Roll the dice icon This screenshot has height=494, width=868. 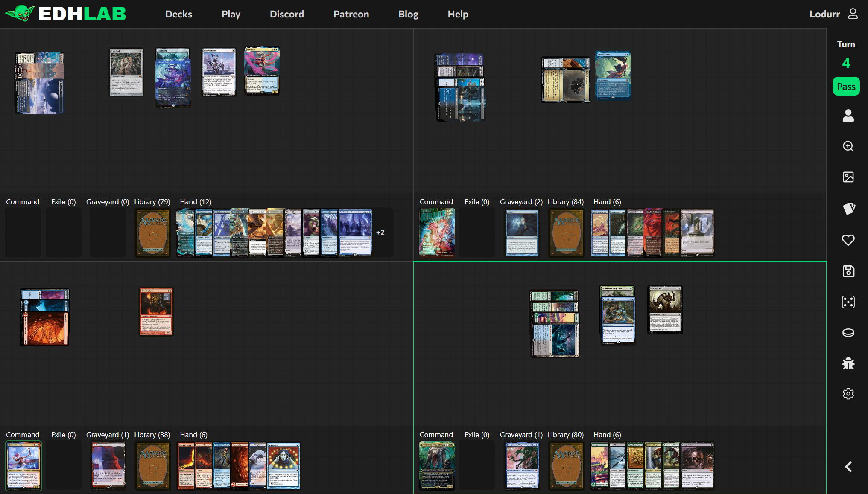[848, 302]
